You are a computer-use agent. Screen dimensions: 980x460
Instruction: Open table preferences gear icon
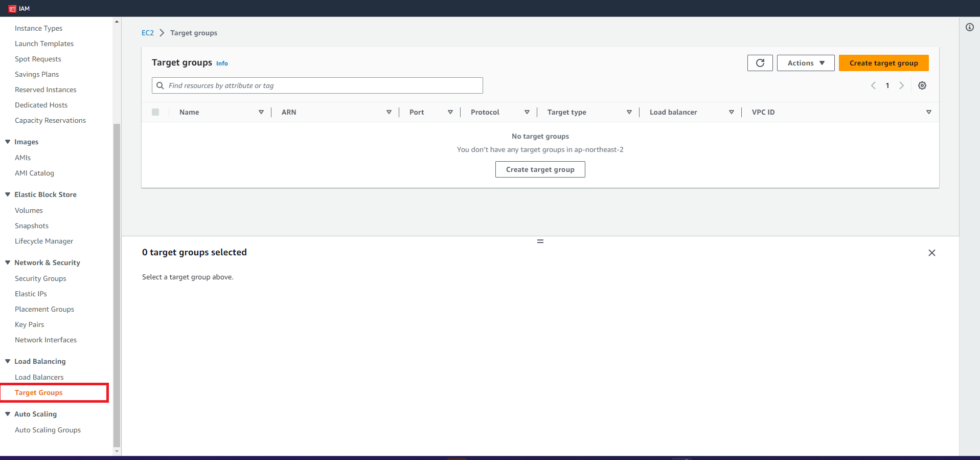click(x=922, y=85)
